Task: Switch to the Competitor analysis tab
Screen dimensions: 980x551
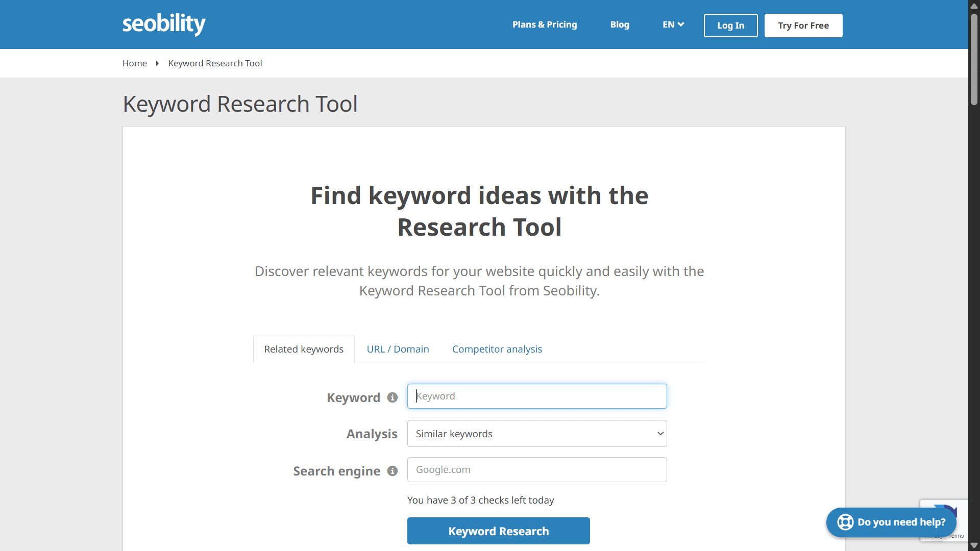Action: pyautogui.click(x=497, y=349)
